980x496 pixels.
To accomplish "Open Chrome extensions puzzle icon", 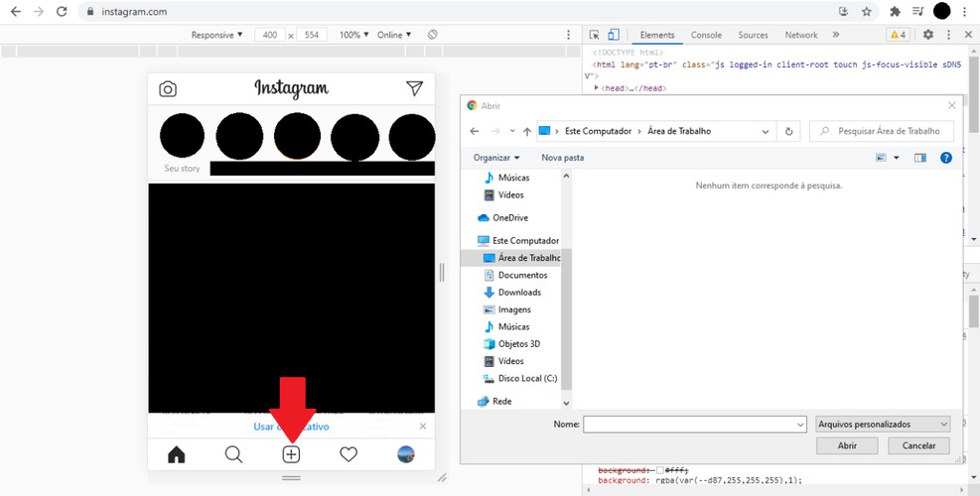I will click(895, 11).
